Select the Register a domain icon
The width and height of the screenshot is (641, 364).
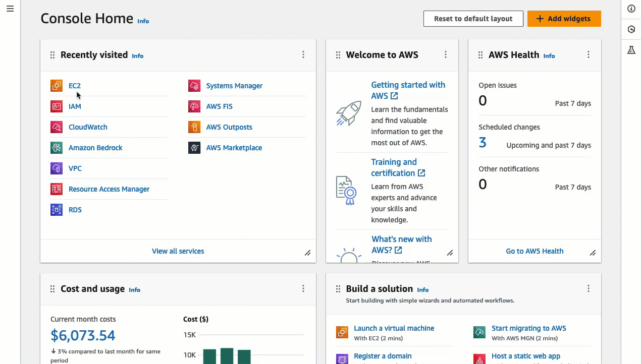(x=342, y=358)
